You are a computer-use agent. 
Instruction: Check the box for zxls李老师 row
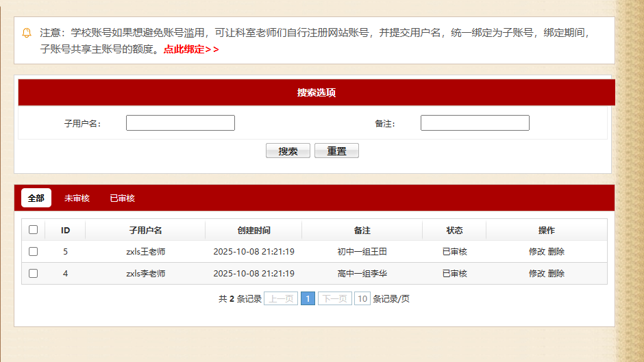(x=33, y=274)
